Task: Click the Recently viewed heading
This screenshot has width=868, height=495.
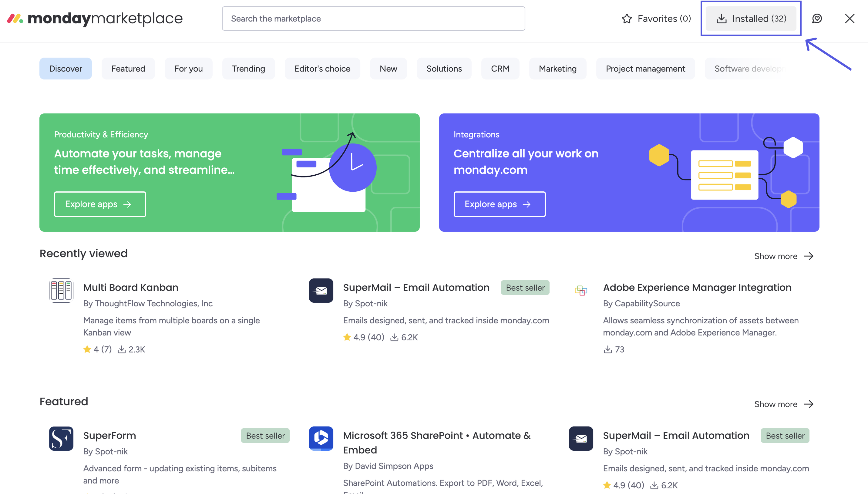Action: [84, 253]
